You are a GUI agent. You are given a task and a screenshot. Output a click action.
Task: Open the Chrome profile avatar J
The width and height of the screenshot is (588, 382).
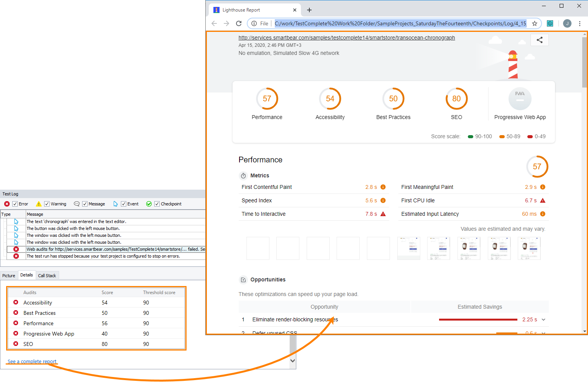[x=567, y=23]
